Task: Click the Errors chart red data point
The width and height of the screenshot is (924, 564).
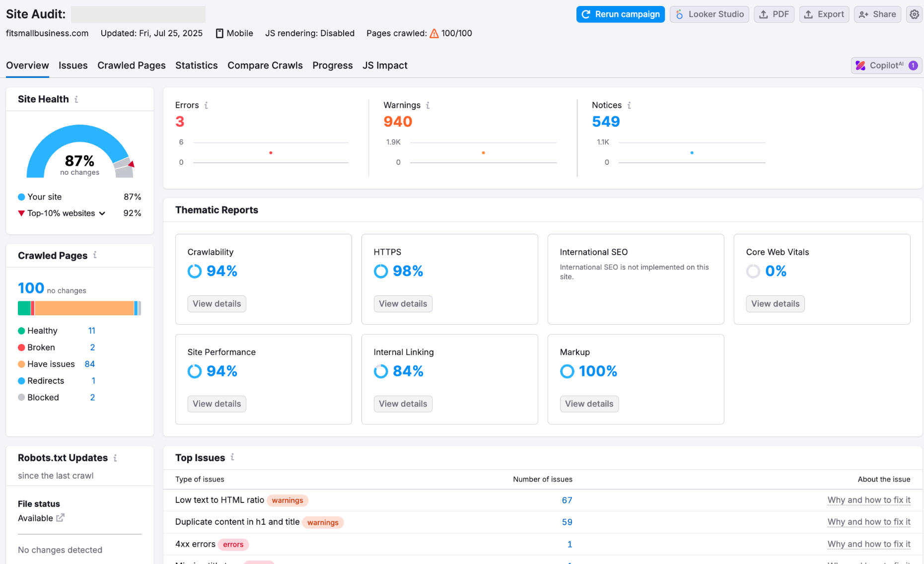Action: tap(271, 153)
